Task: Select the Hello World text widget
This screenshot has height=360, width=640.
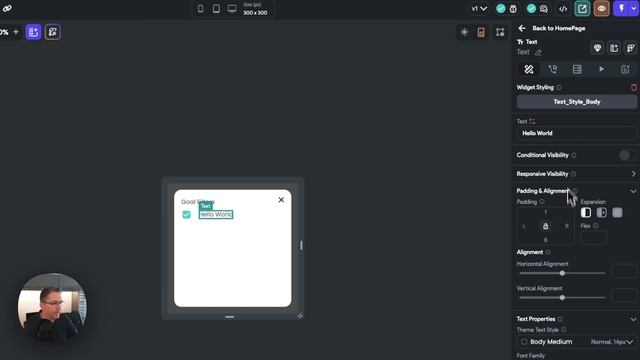Action: pos(216,214)
